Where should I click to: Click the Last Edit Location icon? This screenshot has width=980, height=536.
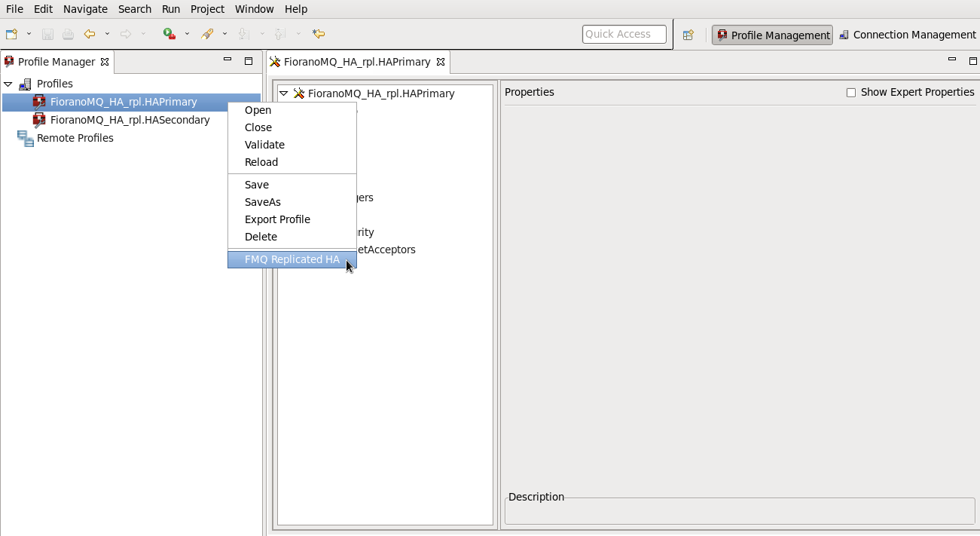pyautogui.click(x=319, y=34)
